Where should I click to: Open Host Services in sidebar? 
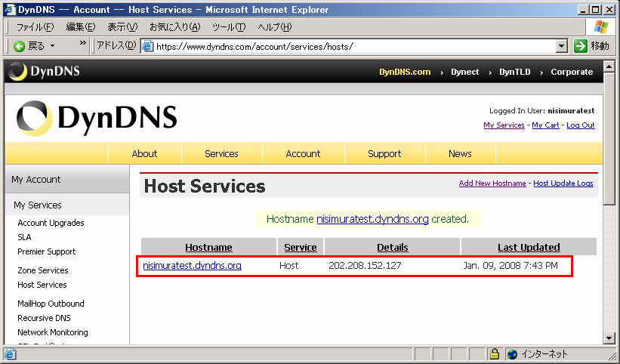click(x=42, y=285)
